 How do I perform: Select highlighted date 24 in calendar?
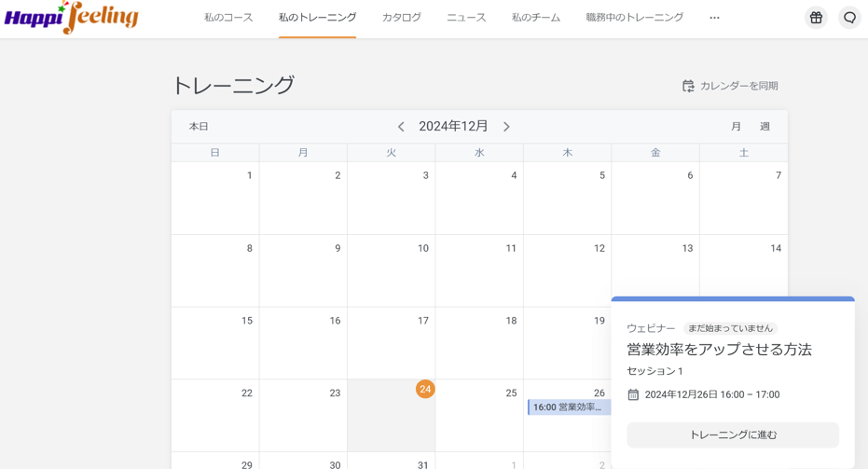[x=425, y=389]
